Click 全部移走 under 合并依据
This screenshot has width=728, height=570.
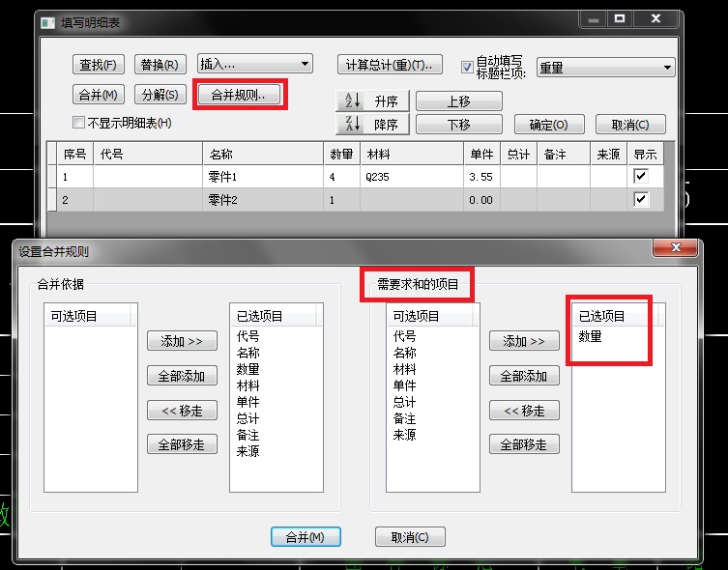pyautogui.click(x=182, y=444)
